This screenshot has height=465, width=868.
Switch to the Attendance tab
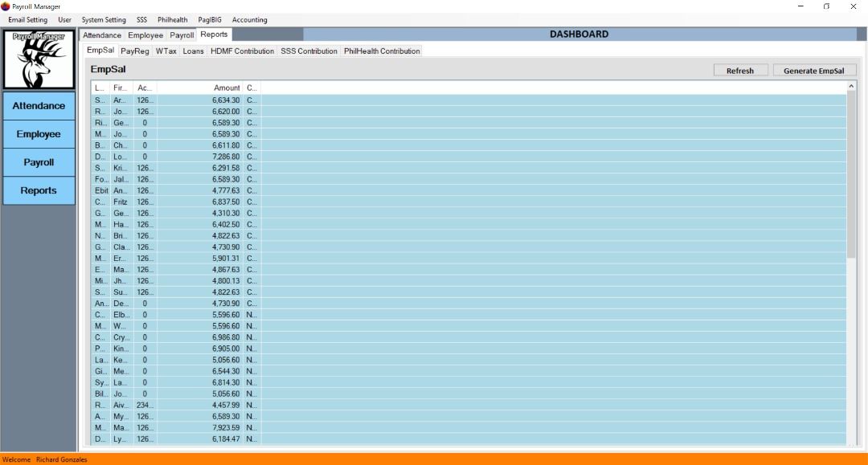pos(102,35)
